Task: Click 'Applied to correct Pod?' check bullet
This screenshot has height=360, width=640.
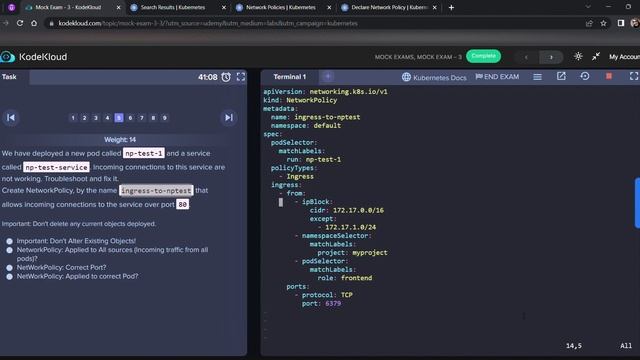Action: click(x=9, y=277)
